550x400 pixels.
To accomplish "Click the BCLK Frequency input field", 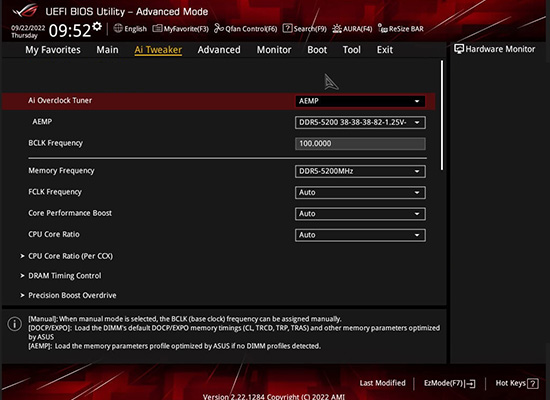I will [x=360, y=144].
